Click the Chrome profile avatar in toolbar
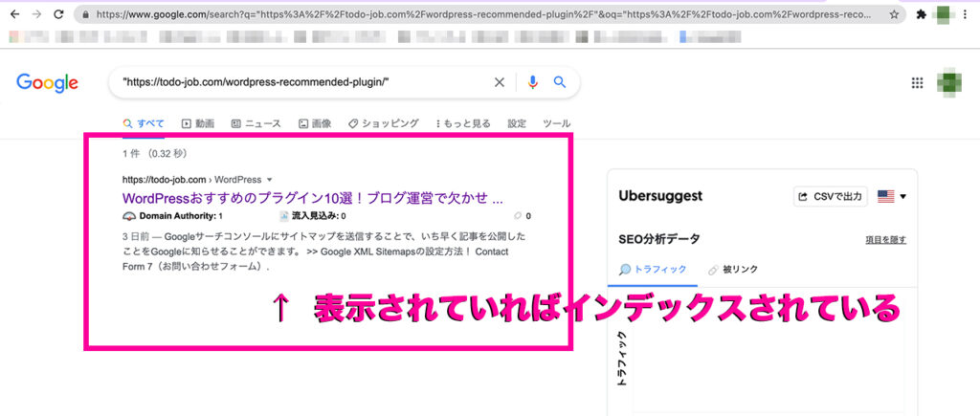980x416 pixels. click(x=944, y=14)
